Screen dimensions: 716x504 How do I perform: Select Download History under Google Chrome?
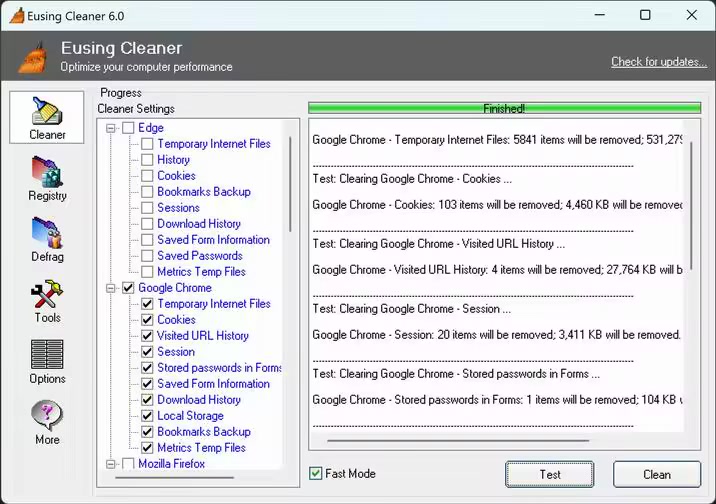click(x=199, y=400)
